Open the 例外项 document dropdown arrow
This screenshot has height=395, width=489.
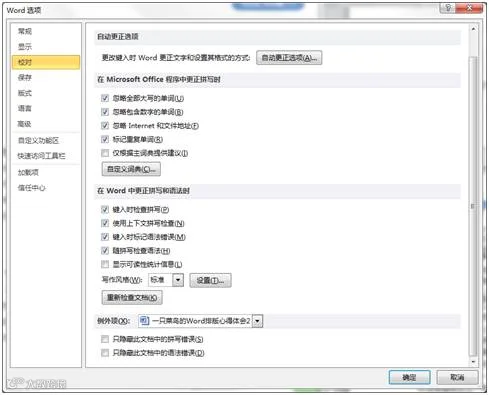click(x=258, y=321)
